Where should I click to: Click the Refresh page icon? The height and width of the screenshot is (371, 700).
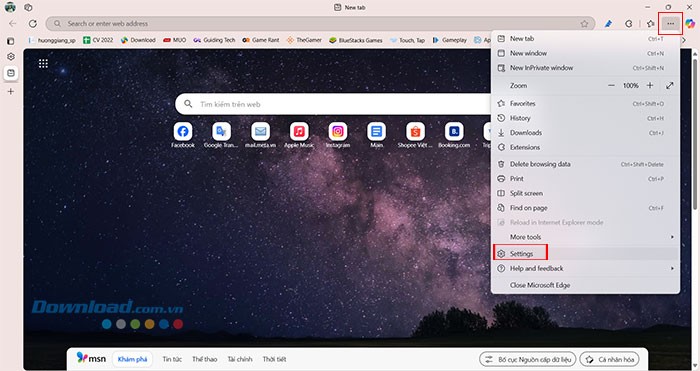[x=33, y=24]
